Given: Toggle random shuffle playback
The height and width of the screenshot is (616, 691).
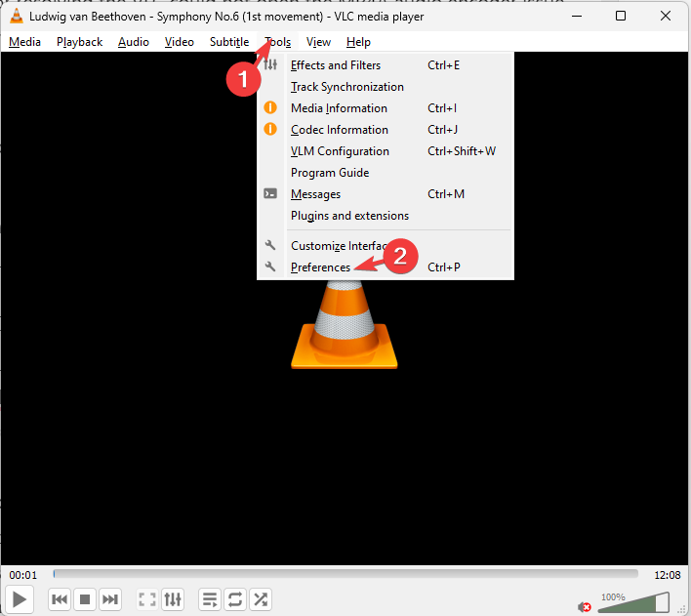Looking at the screenshot, I should 261,599.
